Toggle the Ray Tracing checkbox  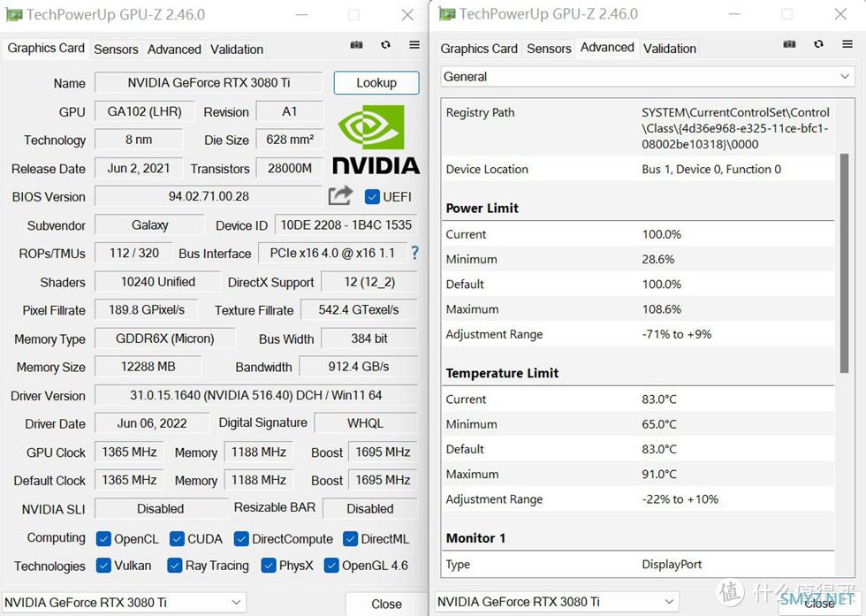coord(175,565)
